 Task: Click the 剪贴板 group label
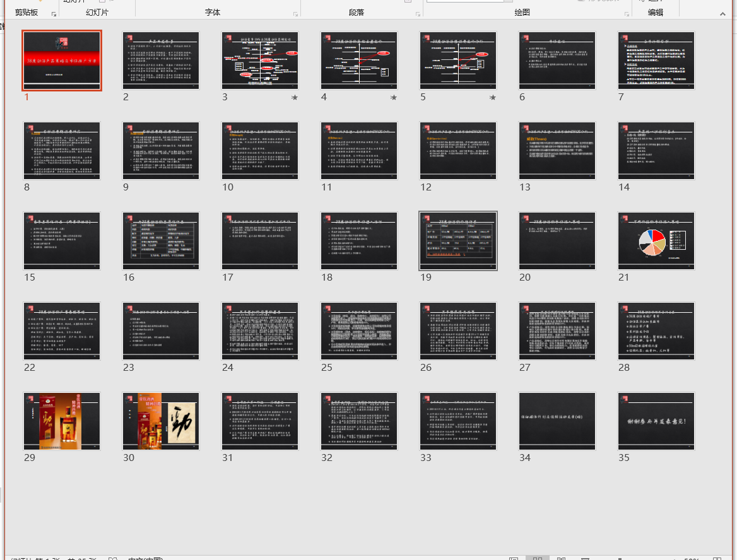pos(27,13)
